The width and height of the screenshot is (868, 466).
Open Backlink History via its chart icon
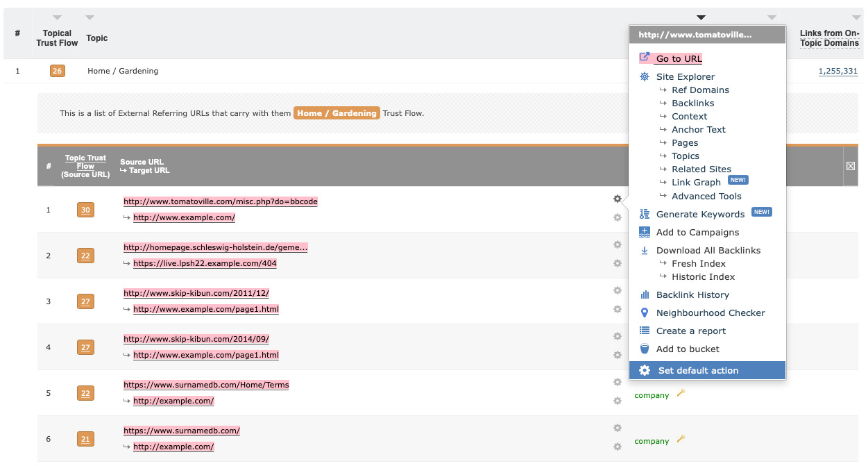coord(644,294)
